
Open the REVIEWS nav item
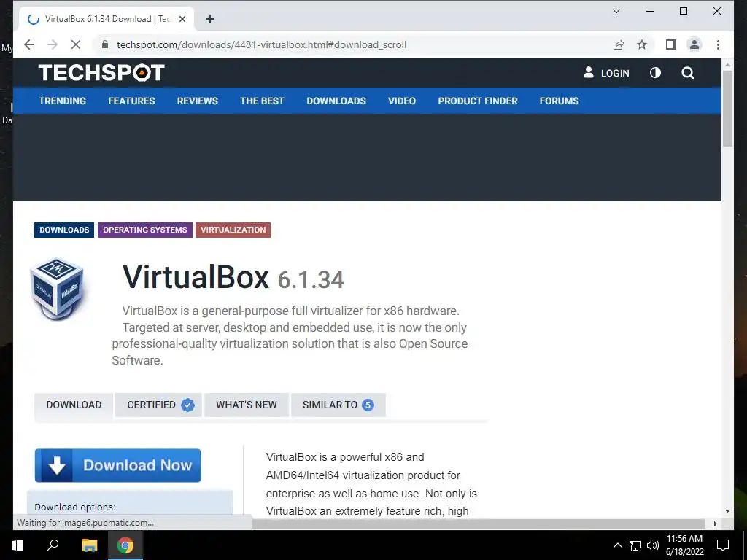click(197, 101)
